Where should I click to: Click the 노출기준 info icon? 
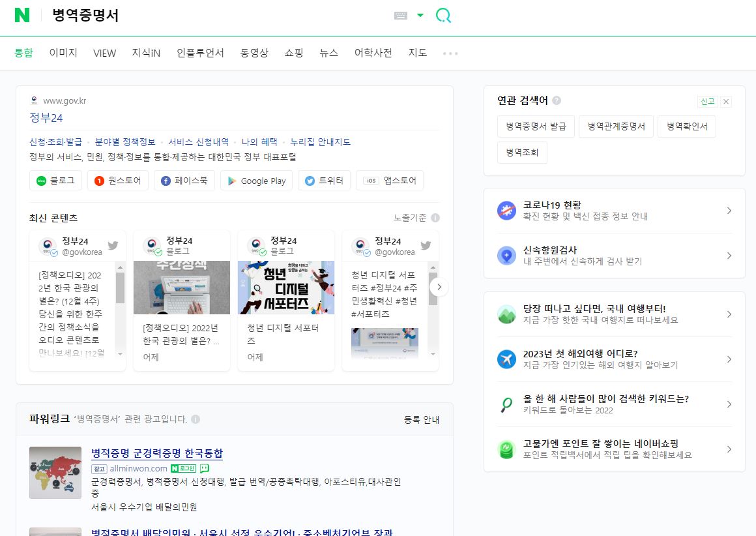[x=435, y=218]
